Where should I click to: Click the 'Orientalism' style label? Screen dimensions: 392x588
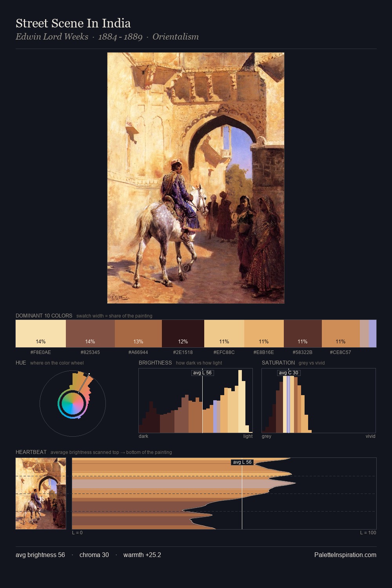coord(176,36)
